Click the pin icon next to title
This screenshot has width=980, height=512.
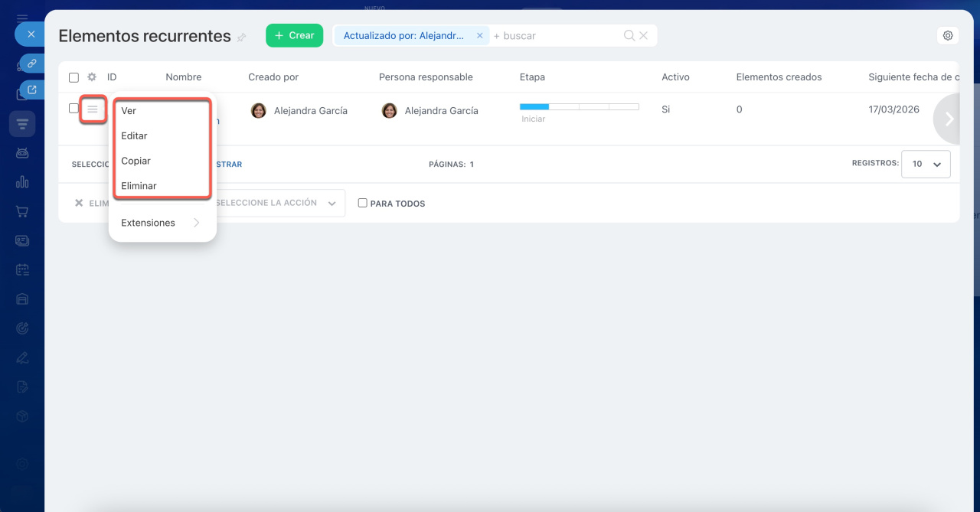pyautogui.click(x=242, y=38)
